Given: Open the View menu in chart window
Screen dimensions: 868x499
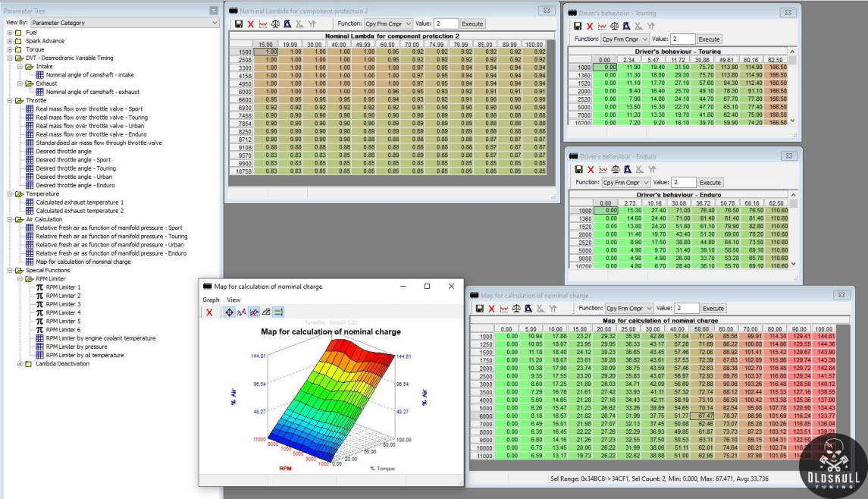Looking at the screenshot, I should (x=233, y=300).
